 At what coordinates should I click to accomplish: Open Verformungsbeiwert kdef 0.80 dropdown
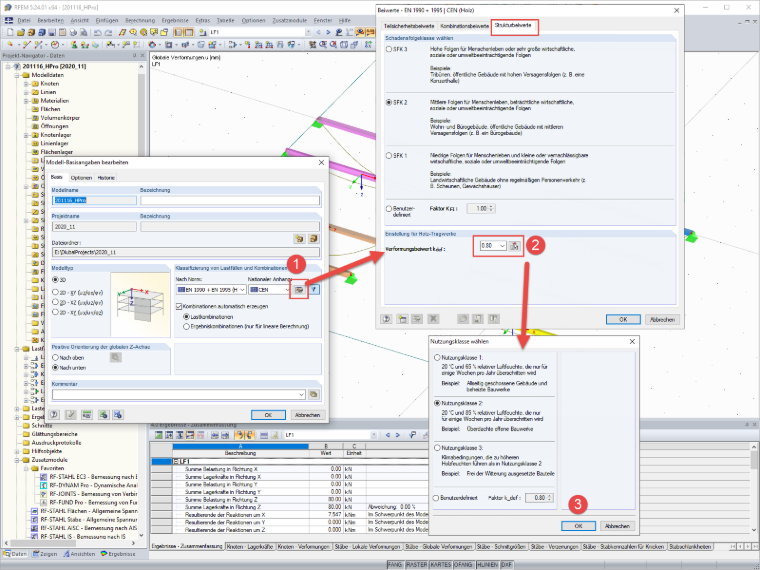(x=493, y=246)
